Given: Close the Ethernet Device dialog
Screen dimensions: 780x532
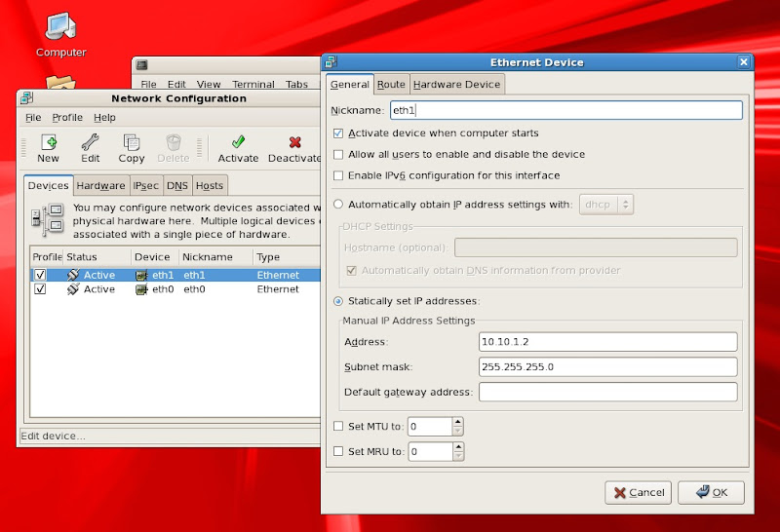Looking at the screenshot, I should coord(744,62).
